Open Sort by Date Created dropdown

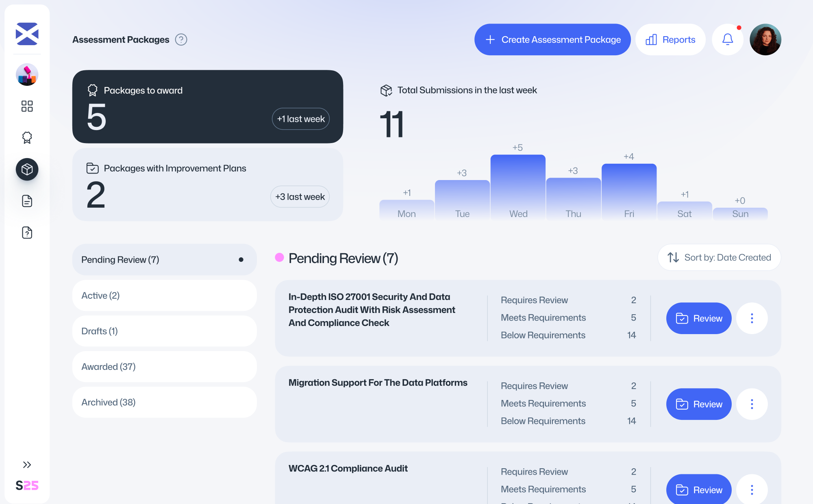(719, 257)
